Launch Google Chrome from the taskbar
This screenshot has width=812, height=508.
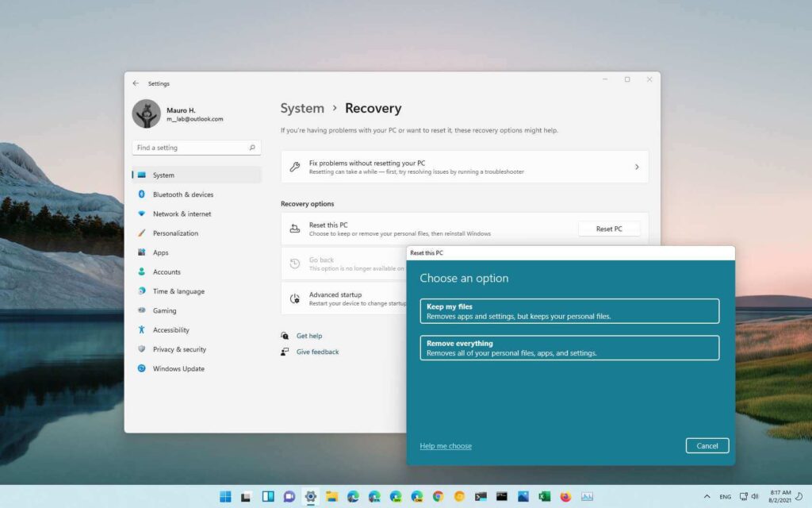pos(438,497)
